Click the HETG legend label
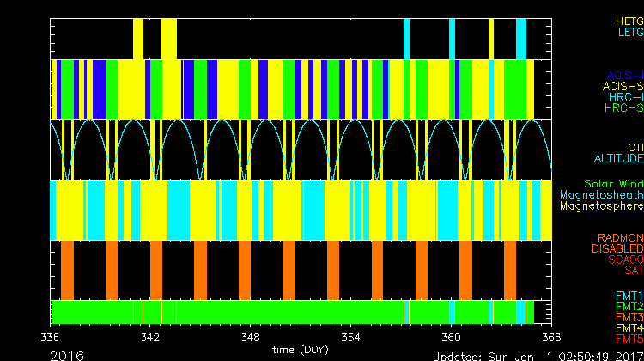The height and width of the screenshot is (361, 644). pyautogui.click(x=629, y=21)
